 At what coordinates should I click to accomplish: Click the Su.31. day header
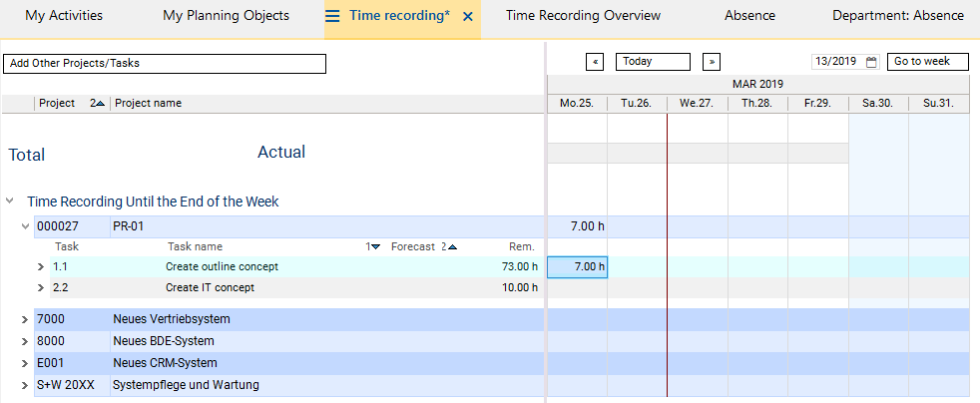click(939, 104)
